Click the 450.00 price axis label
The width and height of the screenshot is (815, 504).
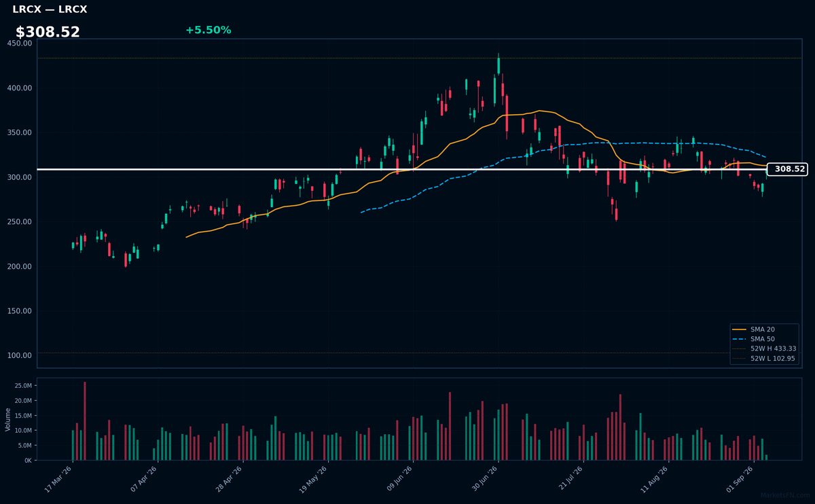point(20,43)
